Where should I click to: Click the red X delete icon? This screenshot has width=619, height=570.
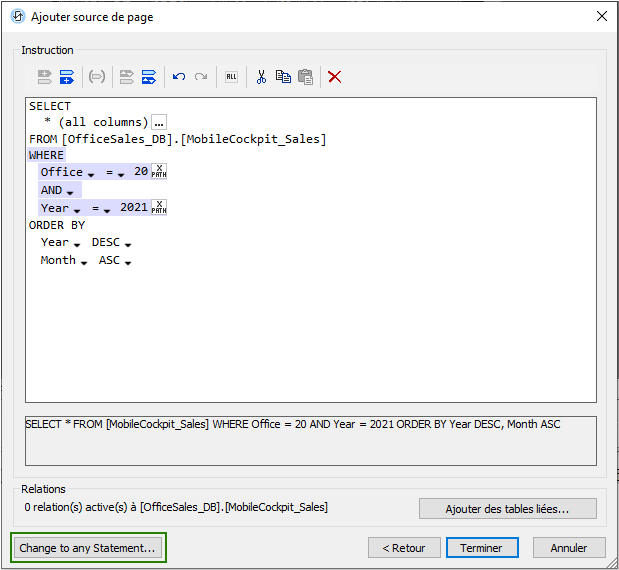pos(335,77)
